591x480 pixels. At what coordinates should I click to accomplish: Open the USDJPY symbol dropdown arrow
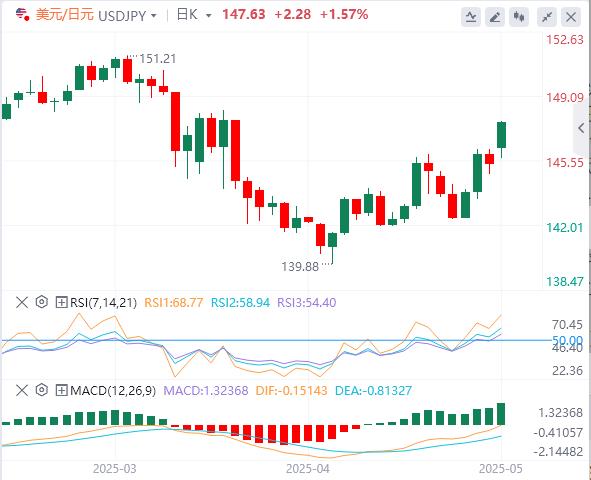[153, 16]
